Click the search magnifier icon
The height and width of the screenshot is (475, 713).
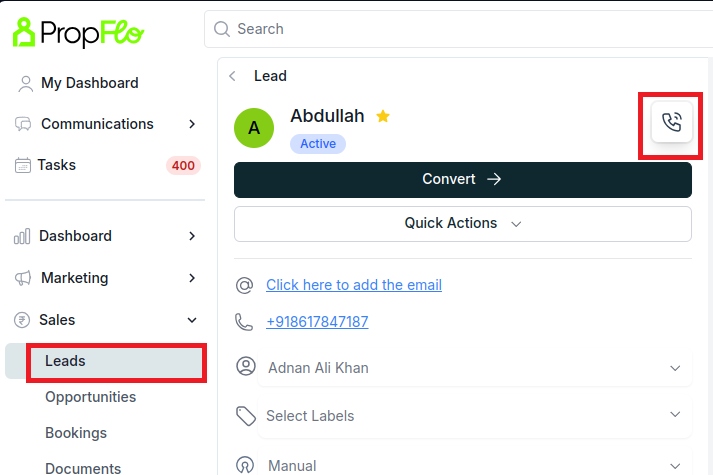pos(221,29)
